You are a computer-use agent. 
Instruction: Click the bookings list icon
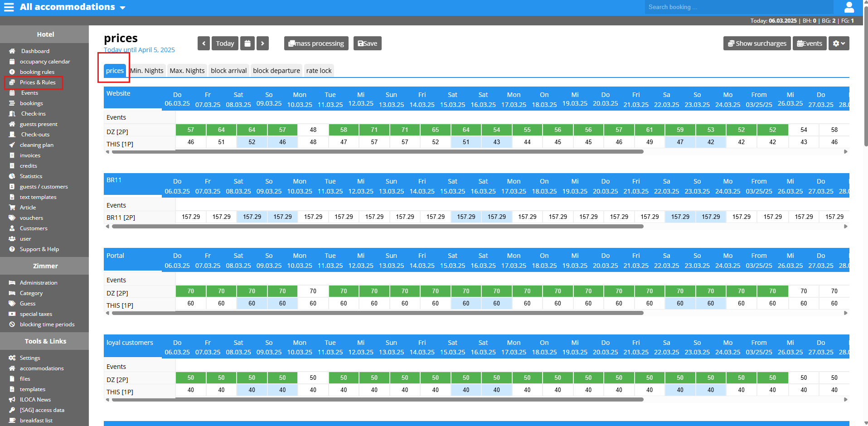pos(12,103)
